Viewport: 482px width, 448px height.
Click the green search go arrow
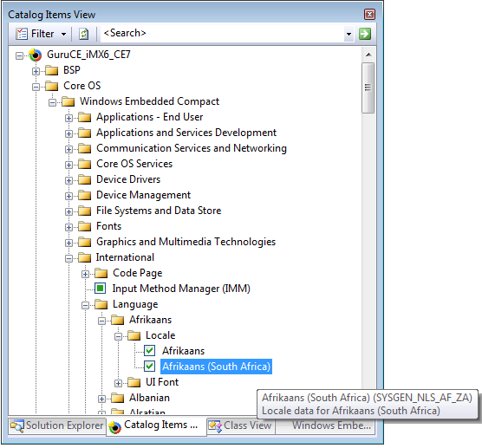pyautogui.click(x=365, y=34)
